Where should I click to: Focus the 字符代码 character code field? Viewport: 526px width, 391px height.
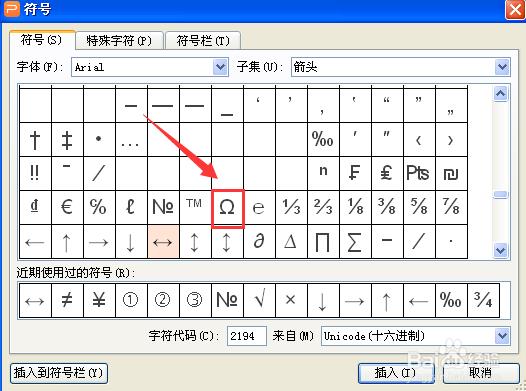[247, 336]
